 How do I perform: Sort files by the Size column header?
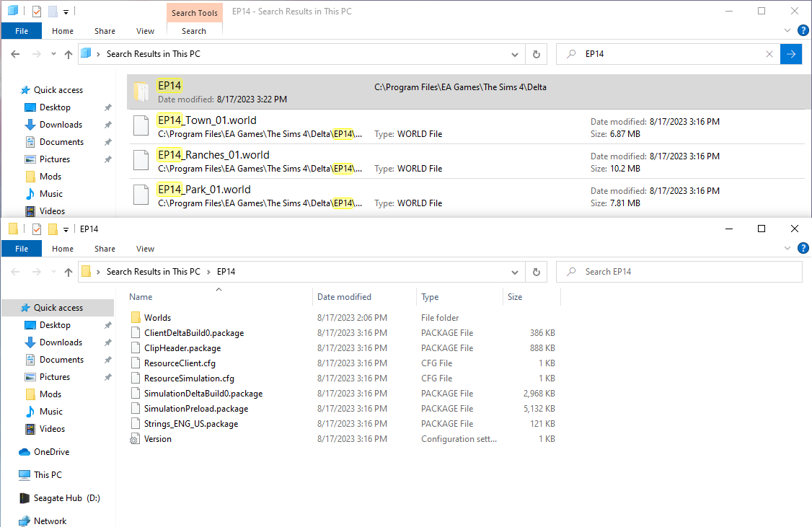click(515, 297)
